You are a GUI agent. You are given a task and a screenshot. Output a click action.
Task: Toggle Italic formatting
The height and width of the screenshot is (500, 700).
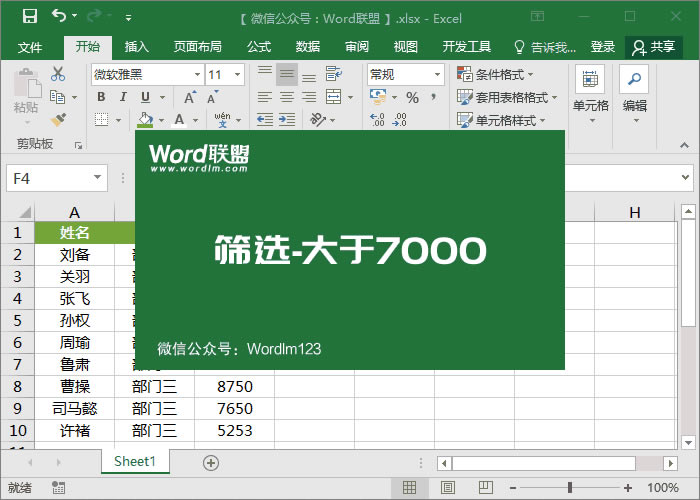tap(123, 97)
